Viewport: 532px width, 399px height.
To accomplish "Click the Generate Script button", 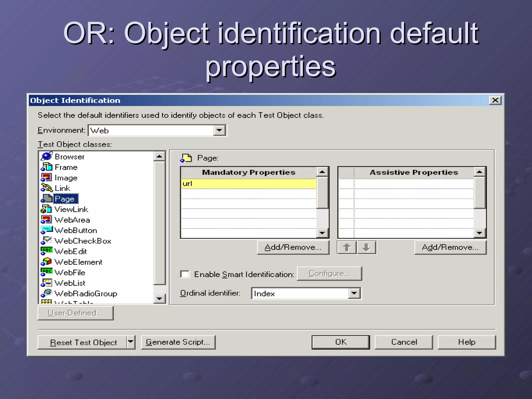I will pyautogui.click(x=178, y=342).
